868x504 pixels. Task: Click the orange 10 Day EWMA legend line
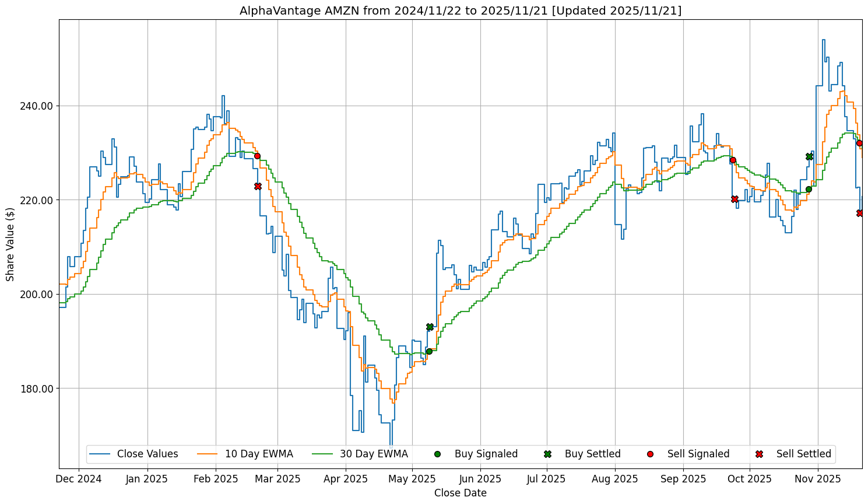(208, 454)
